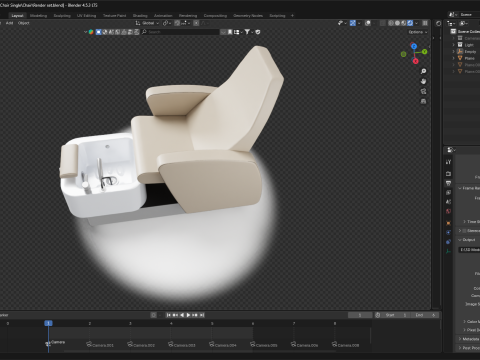This screenshot has width=480, height=360.
Task: Expand the Light collection in outliner
Action: pyautogui.click(x=453, y=45)
